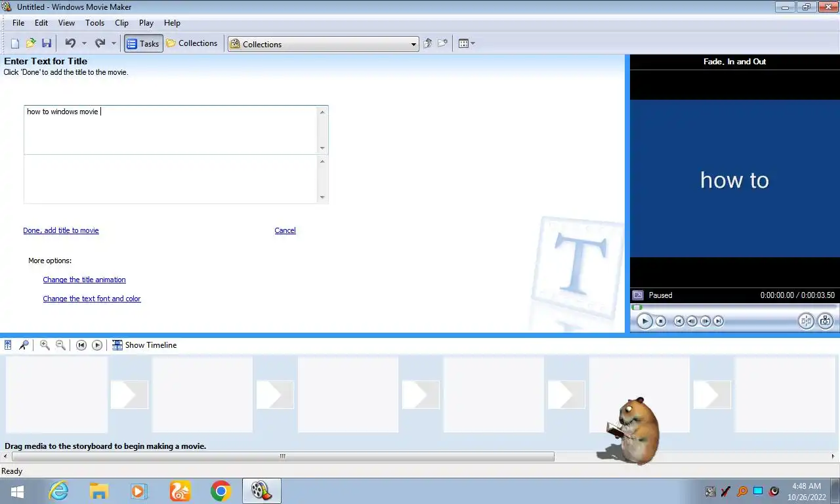Image resolution: width=840 pixels, height=504 pixels.
Task: Toggle the Tasks pane button
Action: [x=143, y=43]
